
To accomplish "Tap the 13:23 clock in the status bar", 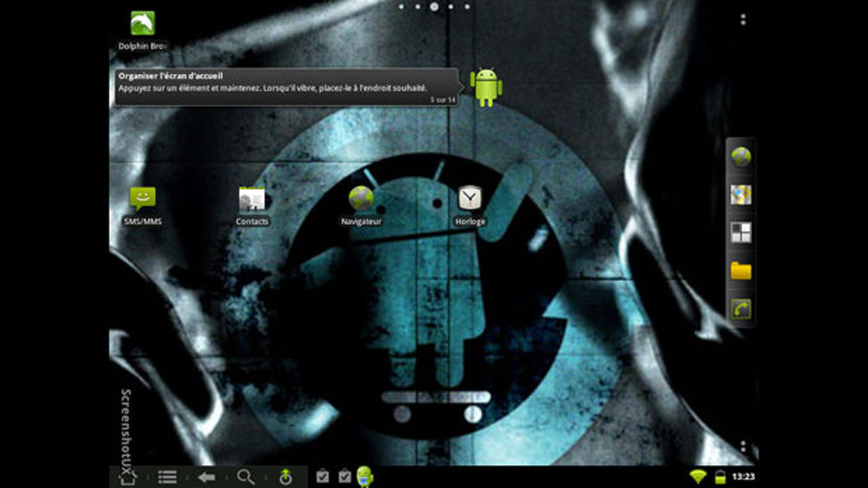I will coord(742,477).
